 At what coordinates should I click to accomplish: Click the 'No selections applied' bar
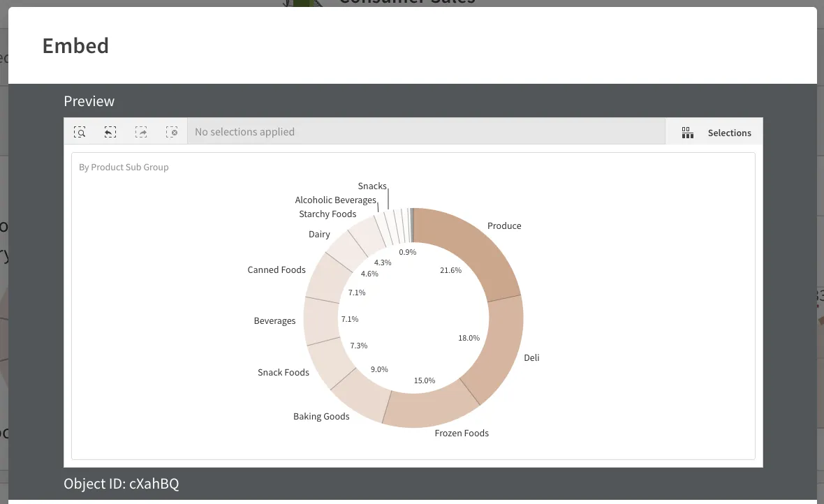[x=244, y=131]
